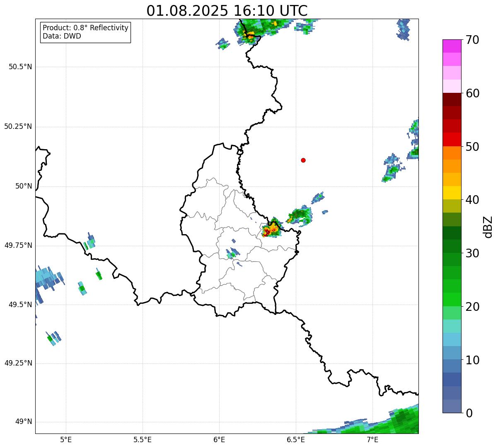Select the 'Data: DWD' label
The height and width of the screenshot is (448, 498).
(62, 36)
